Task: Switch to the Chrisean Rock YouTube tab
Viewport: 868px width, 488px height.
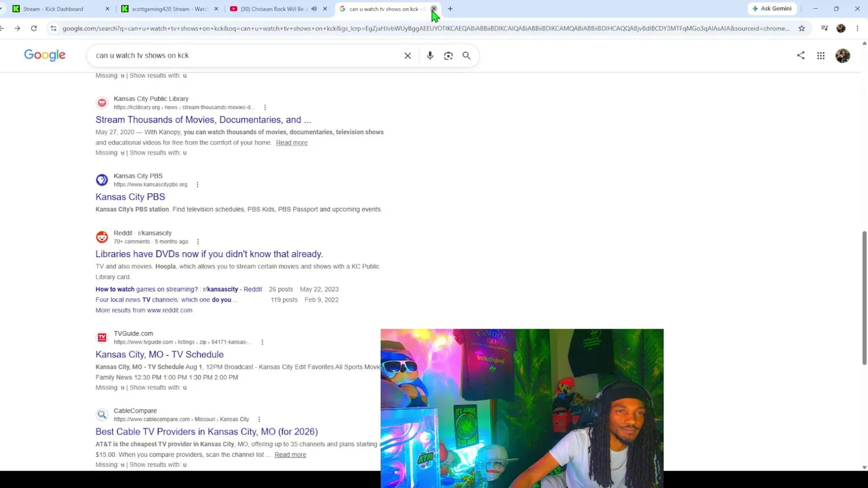Action: coord(278,9)
